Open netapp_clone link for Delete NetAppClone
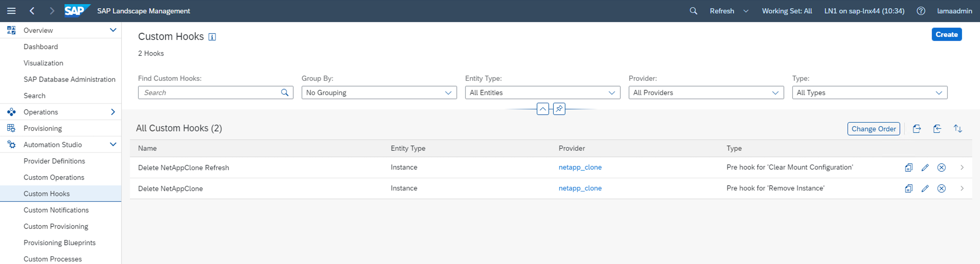The height and width of the screenshot is (264, 980). click(580, 189)
